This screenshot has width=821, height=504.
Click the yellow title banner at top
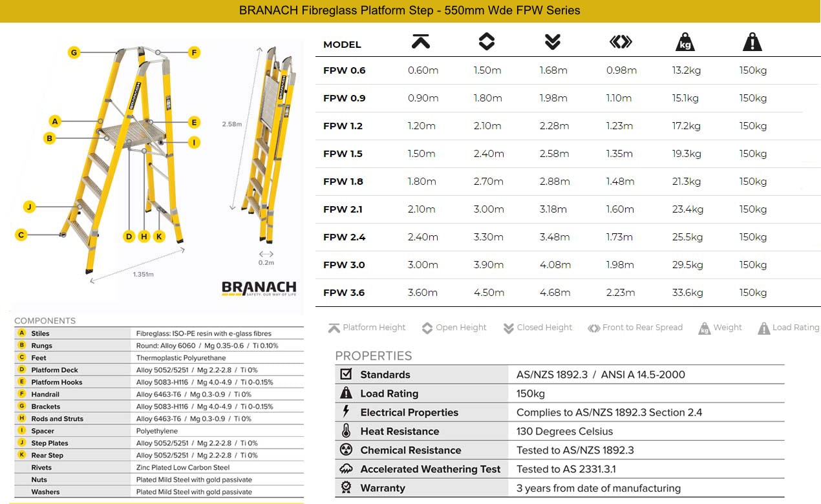(x=410, y=11)
